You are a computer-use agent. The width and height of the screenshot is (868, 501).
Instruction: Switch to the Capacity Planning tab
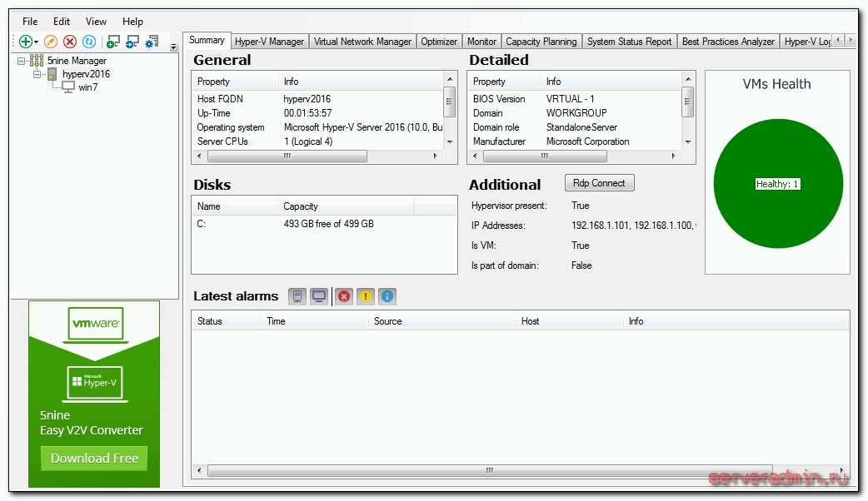click(x=541, y=42)
